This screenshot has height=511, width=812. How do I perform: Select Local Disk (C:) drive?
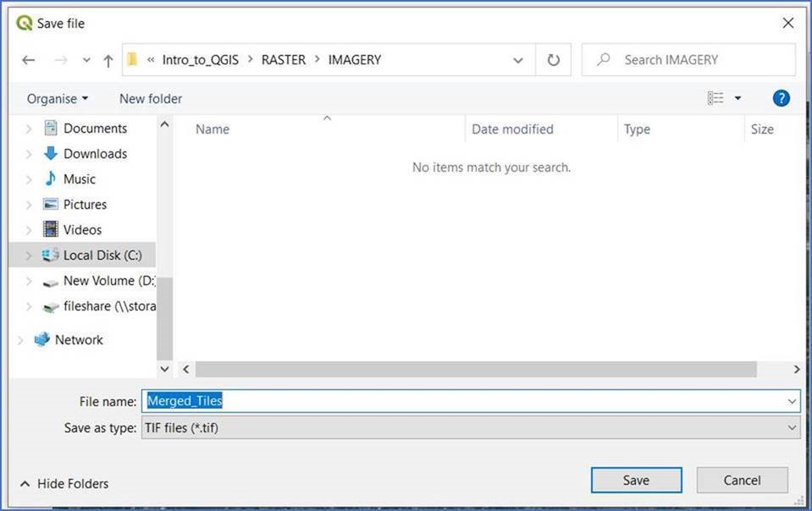click(x=102, y=255)
